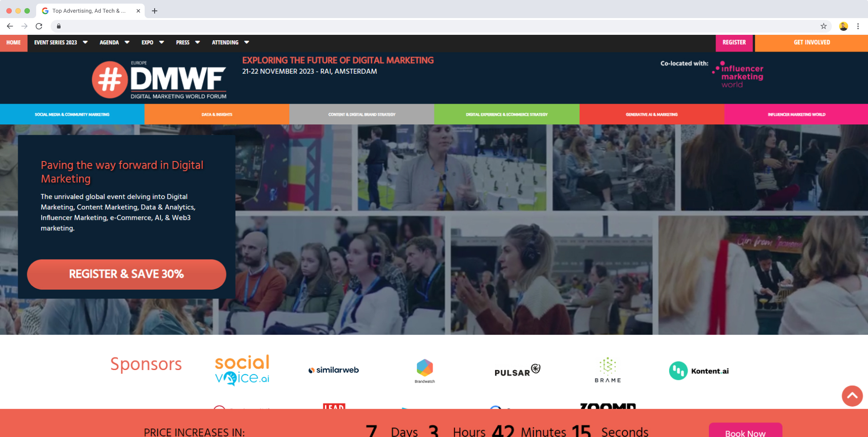Screen dimensions: 868x437
Task: Open the browser three-dot menu
Action: [858, 26]
